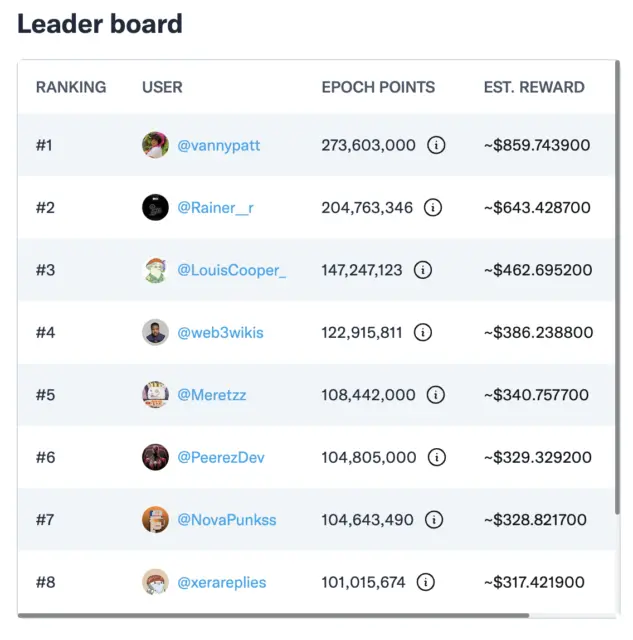This screenshot has width=633, height=640.
Task: Click the @web3wikis username
Action: point(220,333)
